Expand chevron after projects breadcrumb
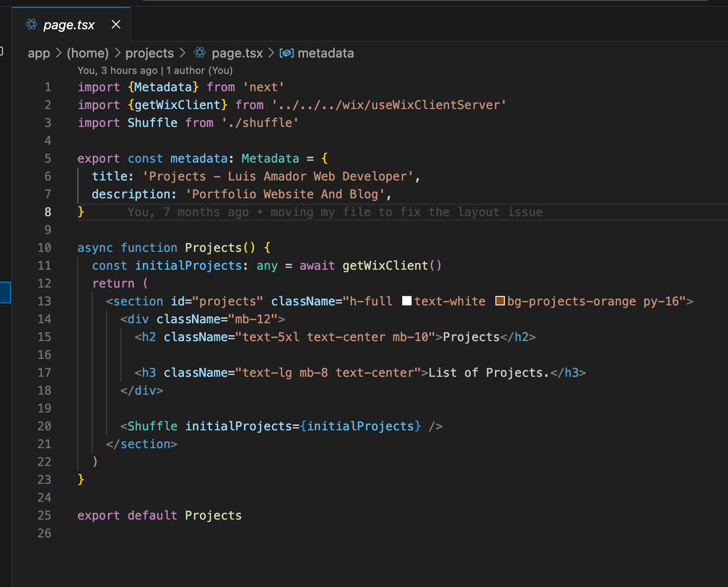Image resolution: width=728 pixels, height=587 pixels. coord(182,53)
